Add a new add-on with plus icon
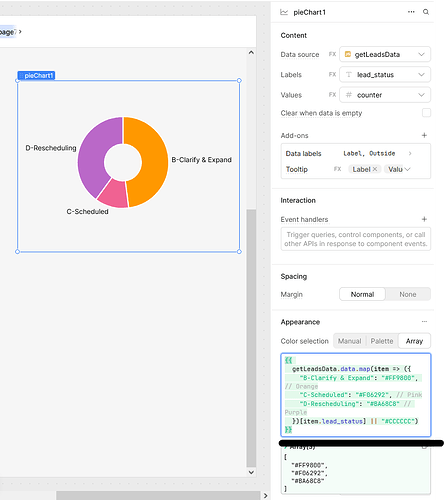Image resolution: width=444 pixels, height=500 pixels. pyautogui.click(x=424, y=135)
